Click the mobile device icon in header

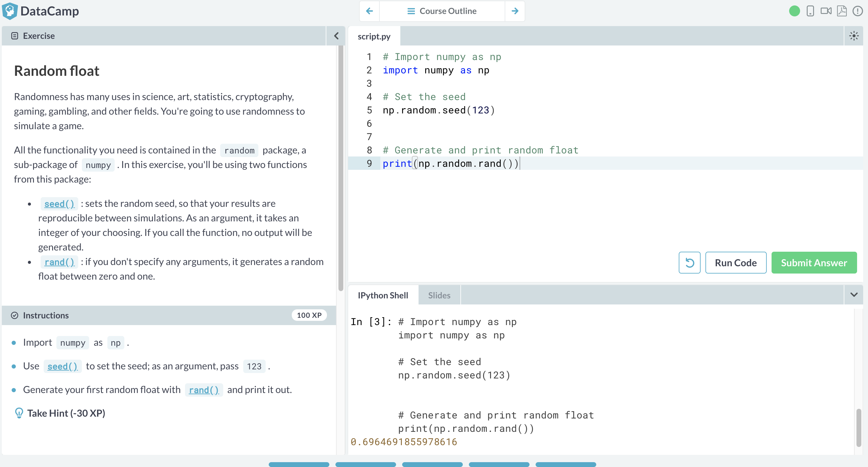click(810, 11)
